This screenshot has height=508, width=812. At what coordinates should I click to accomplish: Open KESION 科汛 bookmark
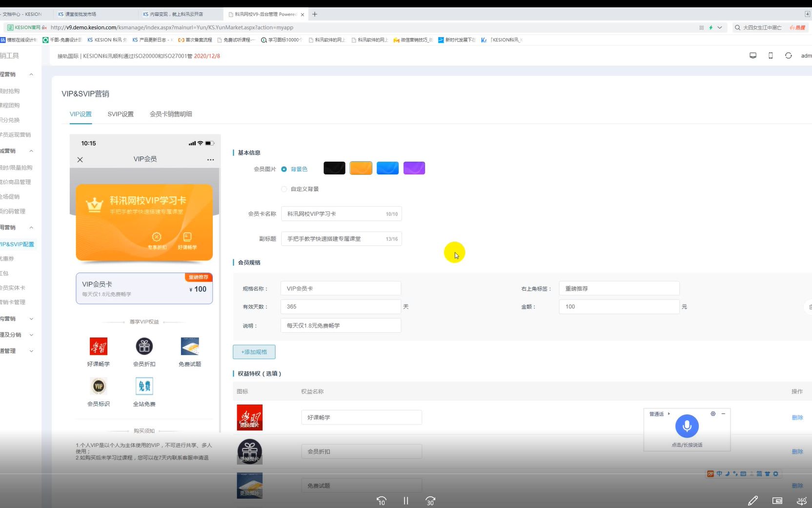107,40
